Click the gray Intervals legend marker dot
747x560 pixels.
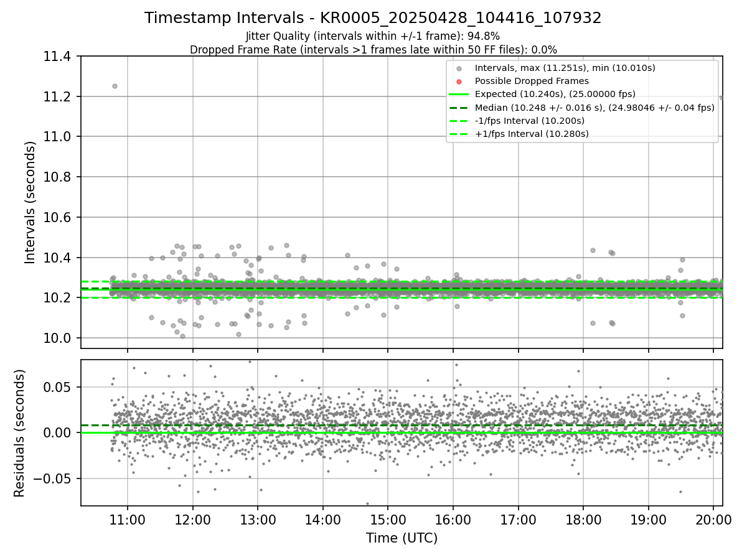pos(459,68)
